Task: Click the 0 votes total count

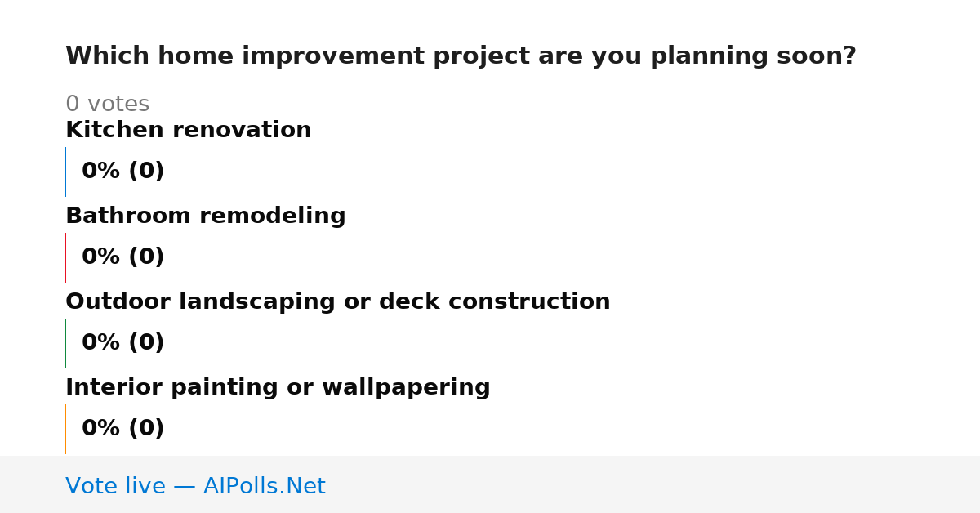Action: tap(108, 105)
